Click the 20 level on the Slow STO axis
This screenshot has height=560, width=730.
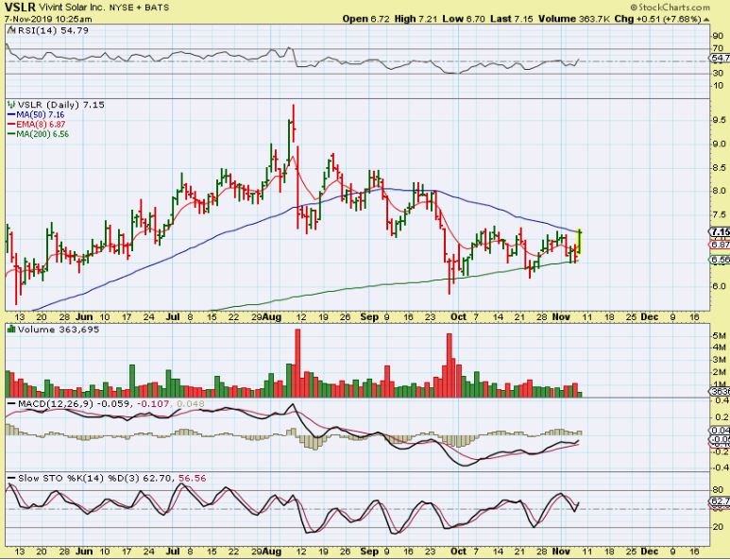(718, 527)
